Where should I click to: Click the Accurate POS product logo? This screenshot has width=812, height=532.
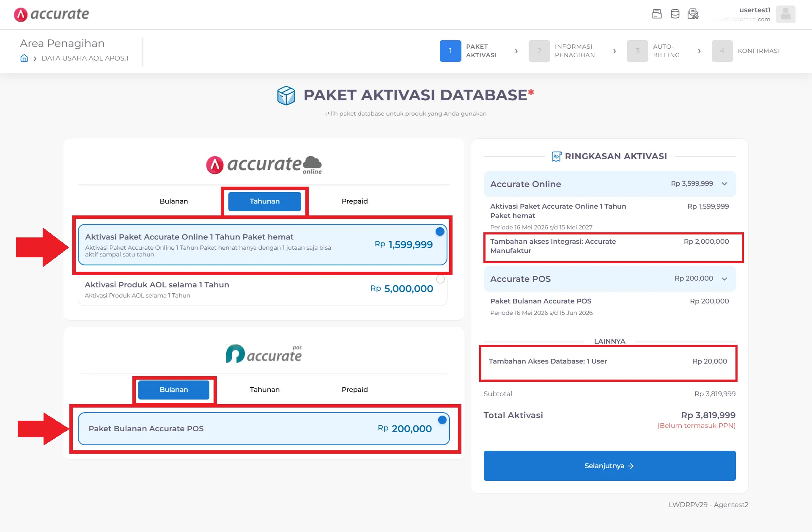pos(264,354)
